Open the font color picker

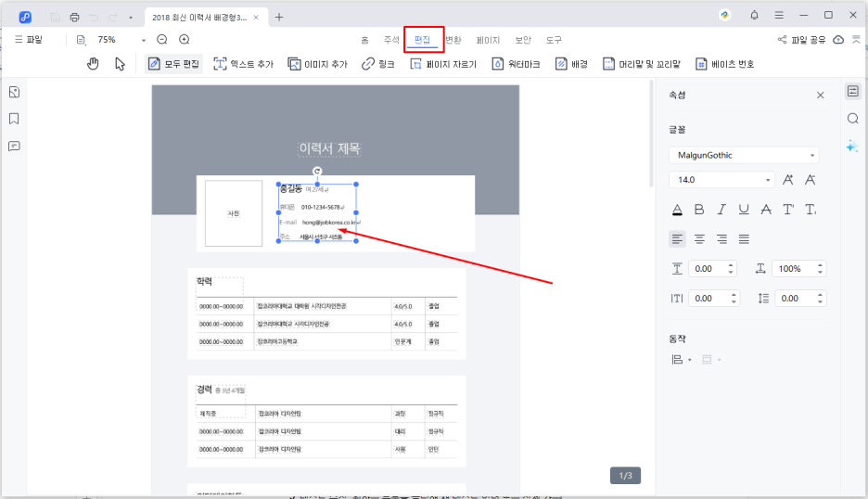(677, 210)
